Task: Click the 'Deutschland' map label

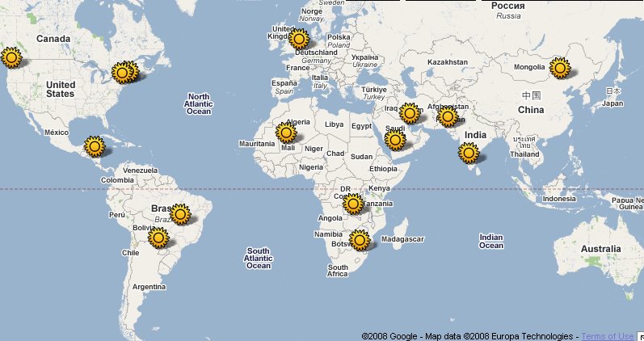Action: pyautogui.click(x=316, y=53)
